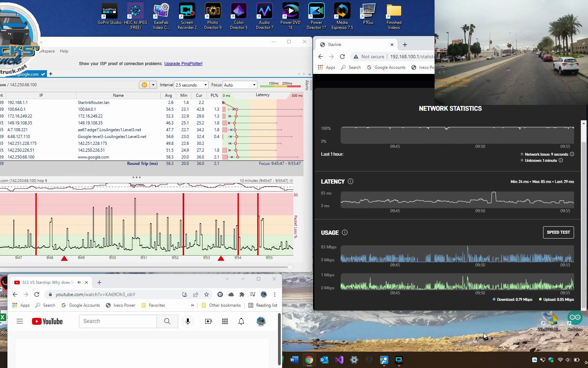This screenshot has width=588, height=368.
Task: Open Chrome three-dot menu in YouTube window
Action: click(x=275, y=294)
